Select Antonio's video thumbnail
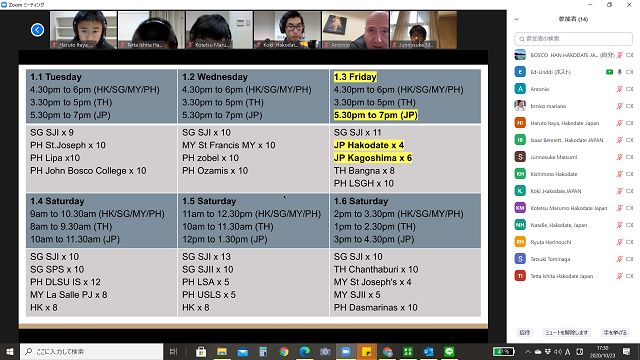Screen dimensions: 640x360 [355, 30]
